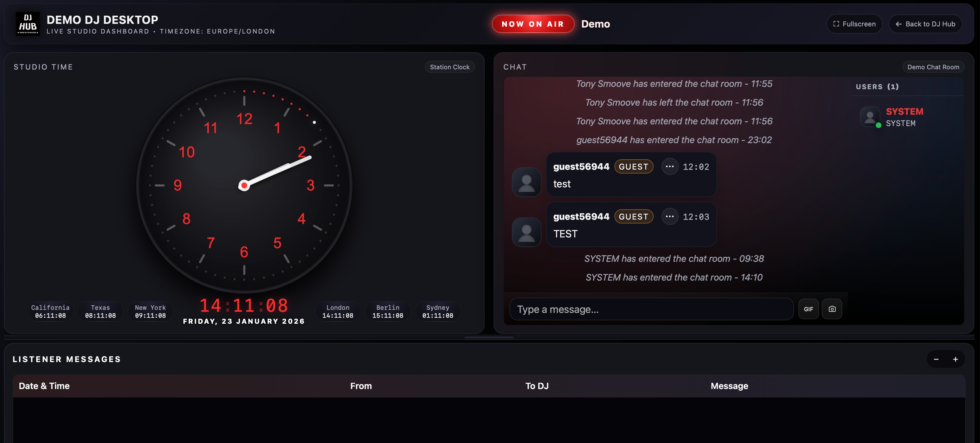The height and width of the screenshot is (443, 980).
Task: Open the camera image upload in chat
Action: [x=832, y=309]
